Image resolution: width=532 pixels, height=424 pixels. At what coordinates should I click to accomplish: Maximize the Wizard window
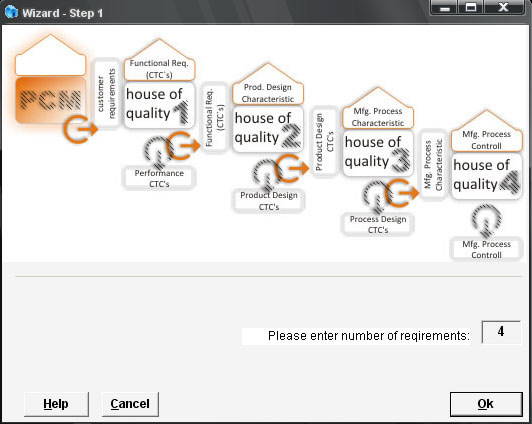coord(471,7)
